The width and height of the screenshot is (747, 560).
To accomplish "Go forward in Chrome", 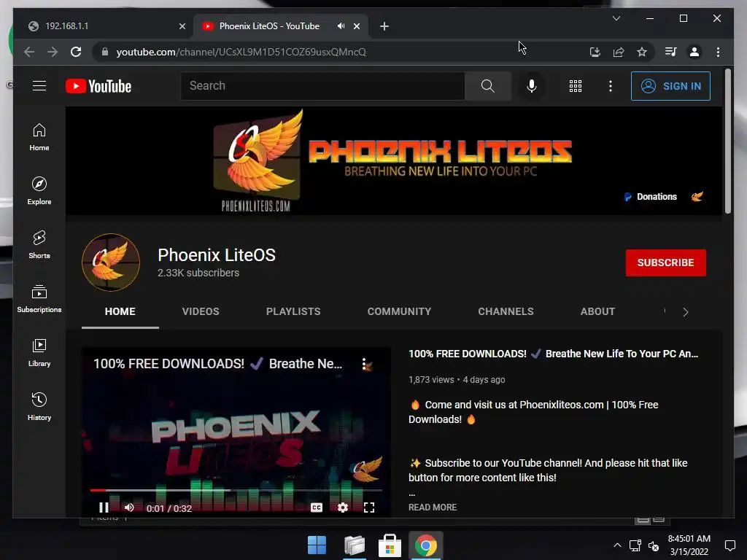I will click(x=53, y=52).
